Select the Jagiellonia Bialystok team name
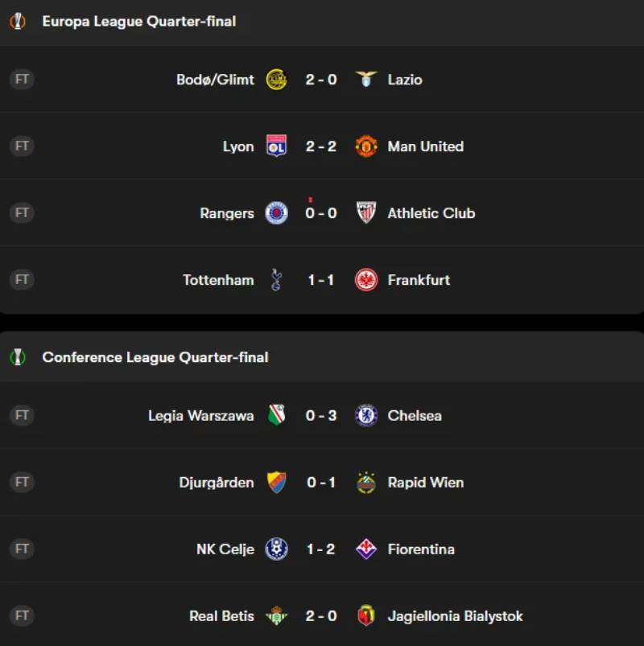 coord(455,616)
